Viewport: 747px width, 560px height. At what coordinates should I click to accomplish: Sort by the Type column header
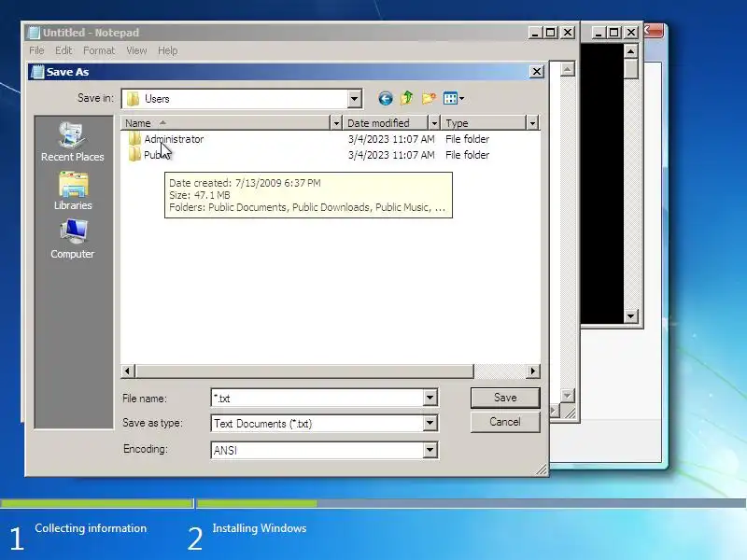pyautogui.click(x=483, y=123)
